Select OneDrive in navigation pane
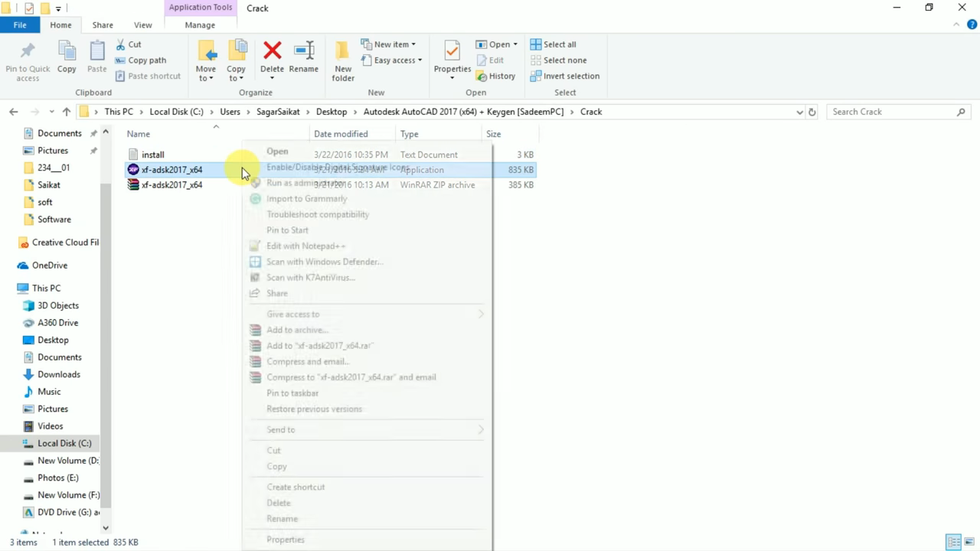The height and width of the screenshot is (551, 980). (x=50, y=265)
